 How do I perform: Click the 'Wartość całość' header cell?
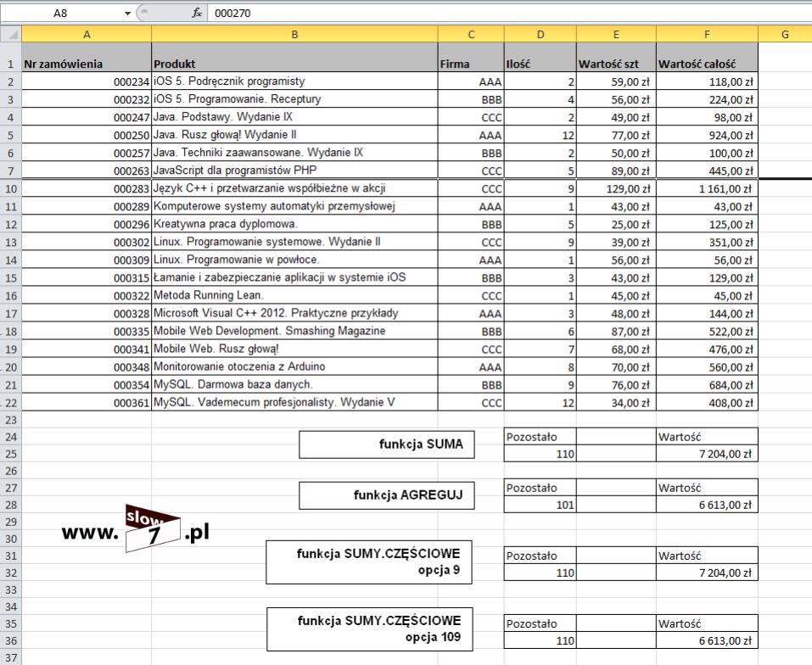(707, 58)
